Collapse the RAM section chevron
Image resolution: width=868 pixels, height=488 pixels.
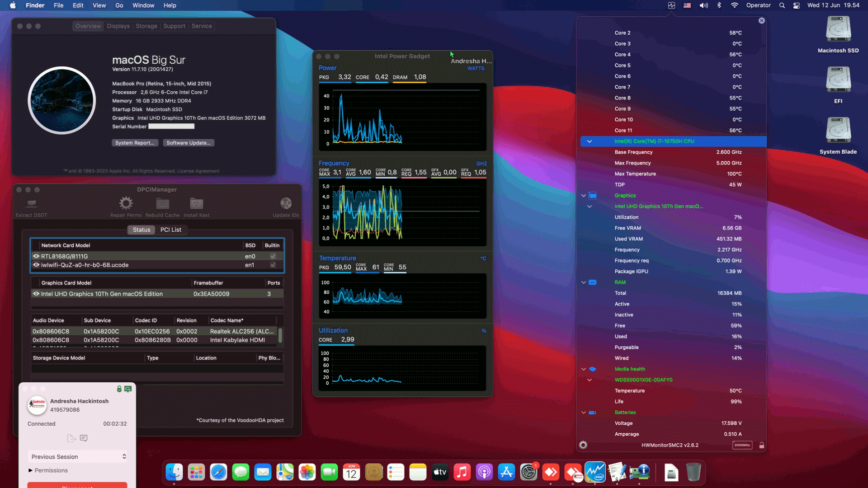click(x=584, y=282)
